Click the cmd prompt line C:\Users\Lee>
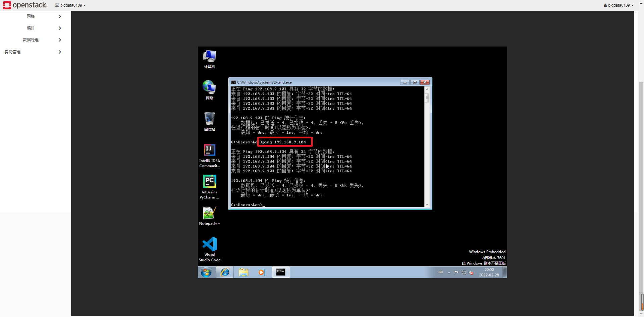 (247, 205)
